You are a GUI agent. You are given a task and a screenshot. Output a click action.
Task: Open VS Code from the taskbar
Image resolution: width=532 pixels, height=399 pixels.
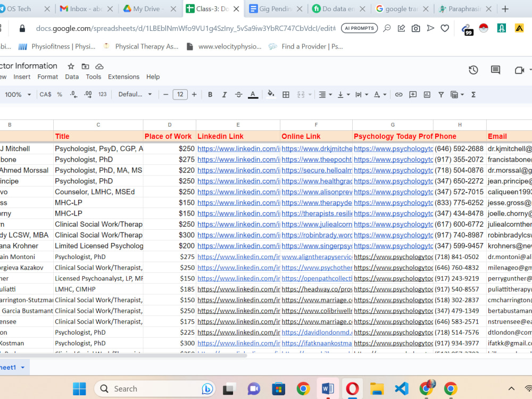click(401, 389)
